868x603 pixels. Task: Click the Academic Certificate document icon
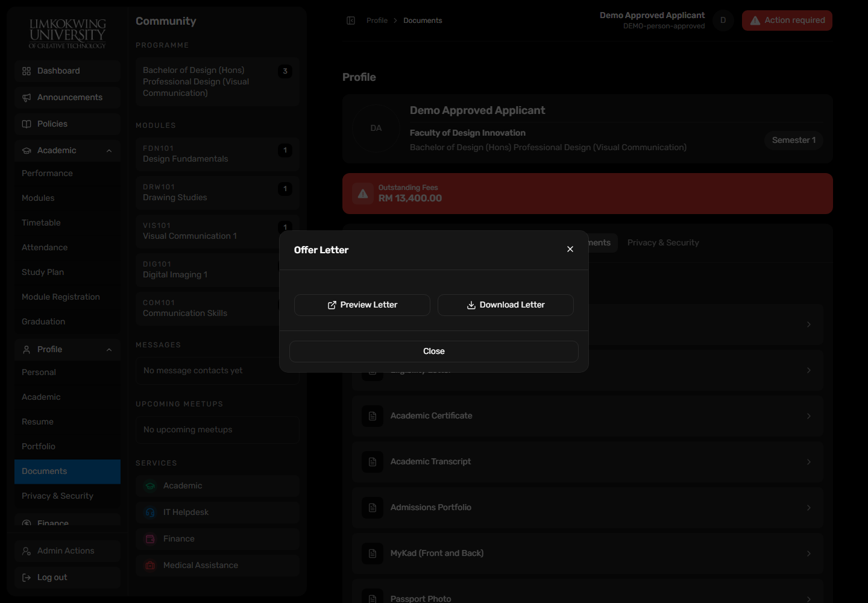[373, 416]
